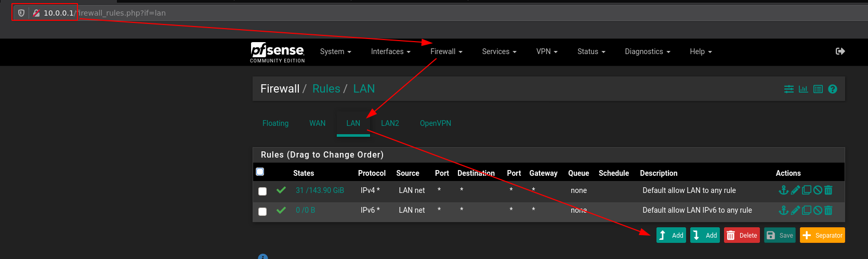This screenshot has height=259, width=868.
Task: Delete the Default allow LAN to any rule via trash icon
Action: point(828,190)
